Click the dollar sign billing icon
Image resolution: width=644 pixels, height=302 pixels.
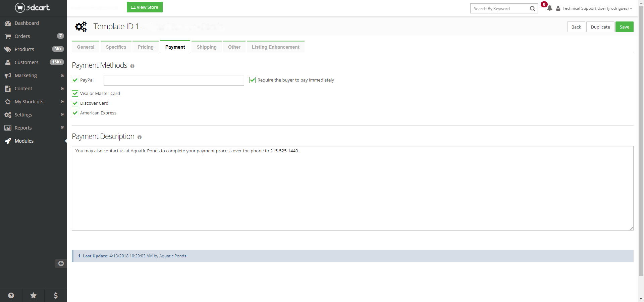(56, 295)
